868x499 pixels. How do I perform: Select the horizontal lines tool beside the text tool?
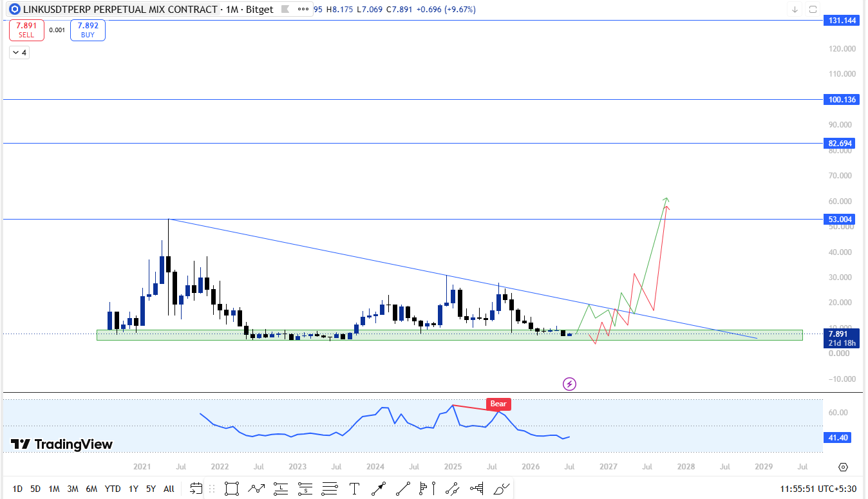pyautogui.click(x=330, y=489)
